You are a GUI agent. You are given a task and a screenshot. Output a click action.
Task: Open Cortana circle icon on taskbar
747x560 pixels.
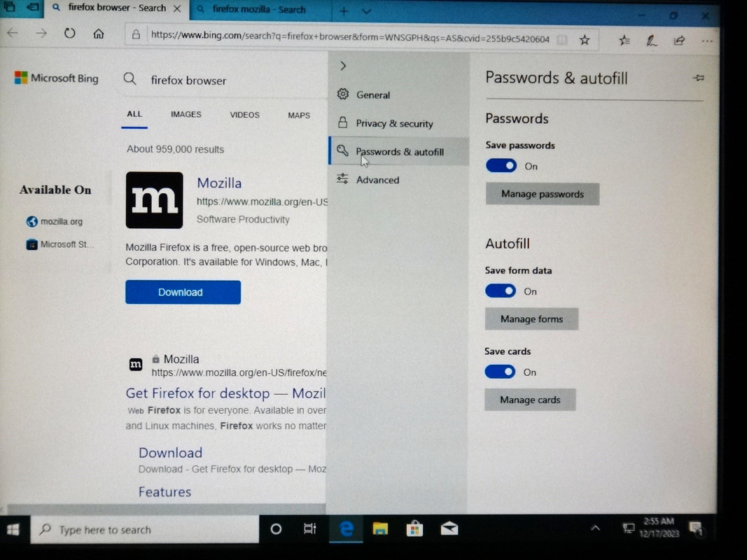pos(276,529)
